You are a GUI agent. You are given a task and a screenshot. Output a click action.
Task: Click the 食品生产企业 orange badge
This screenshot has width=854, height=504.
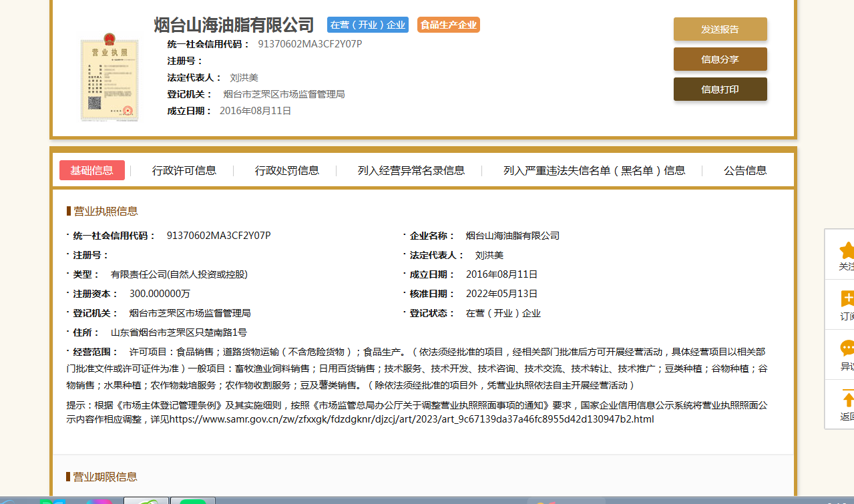point(449,25)
